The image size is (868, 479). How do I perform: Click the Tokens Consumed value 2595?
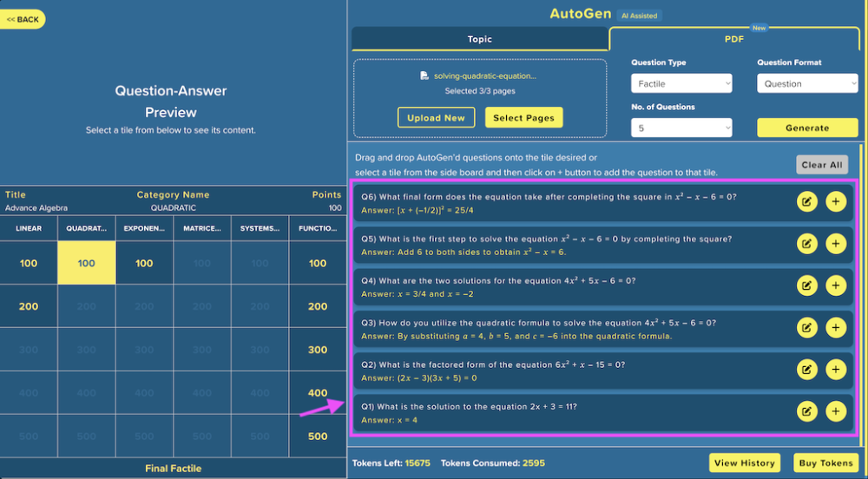pyautogui.click(x=534, y=463)
